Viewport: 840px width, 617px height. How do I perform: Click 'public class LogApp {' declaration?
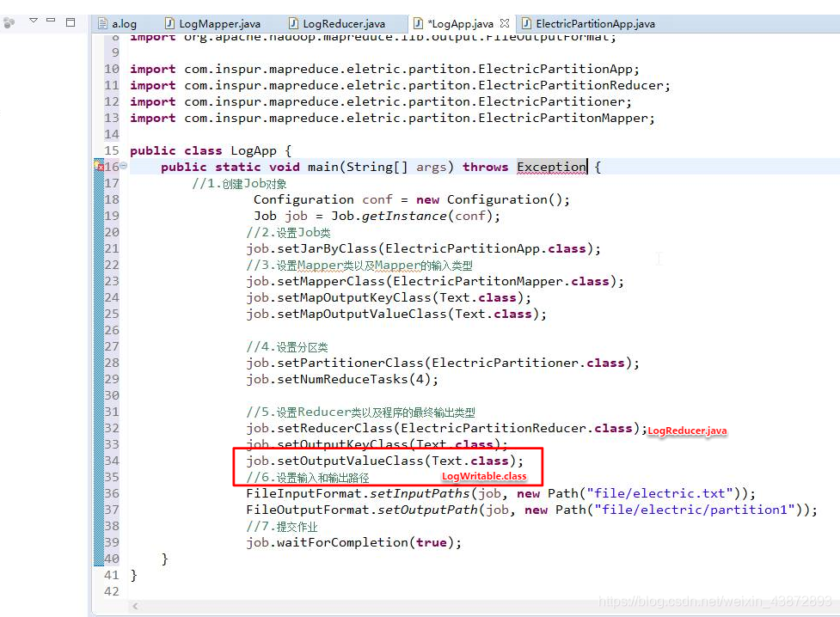point(211,150)
